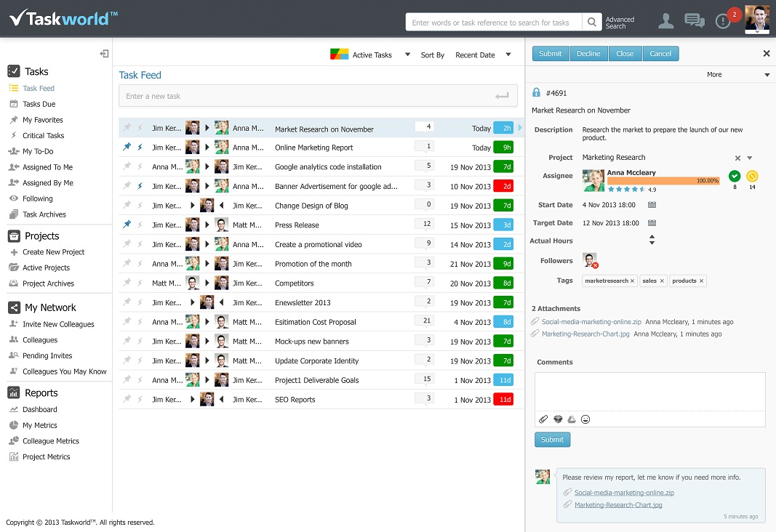Click the Active Tasks color swatch icon

tap(339, 54)
